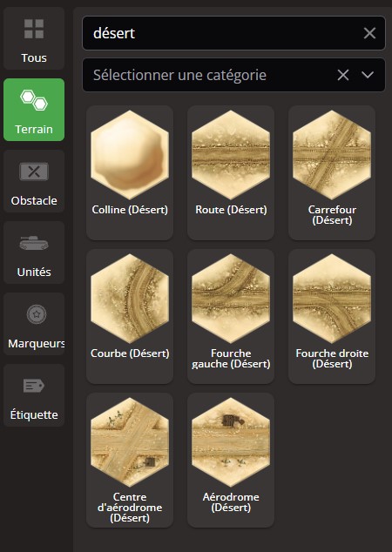The height and width of the screenshot is (552, 392).
Task: Clear the selected category with the X
Action: coord(343,75)
